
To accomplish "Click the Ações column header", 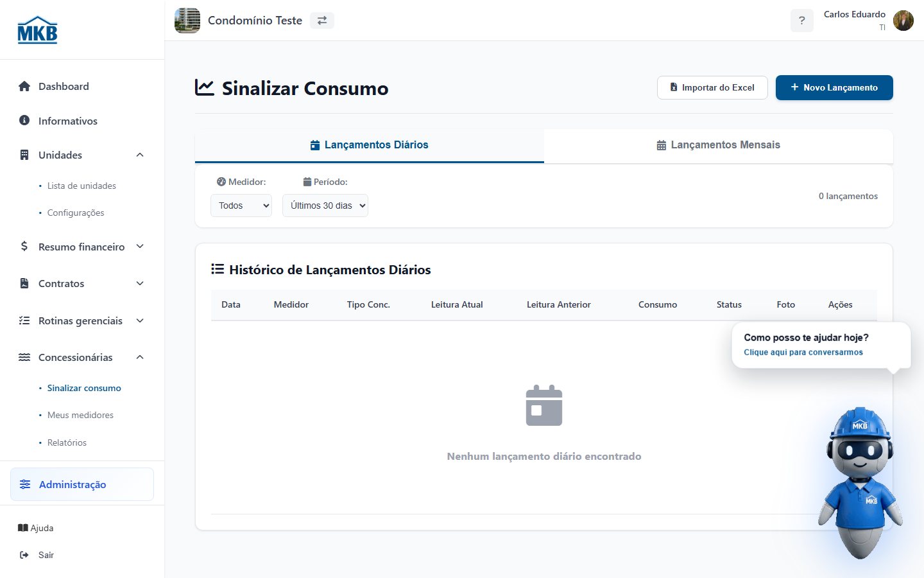I will pyautogui.click(x=841, y=304).
